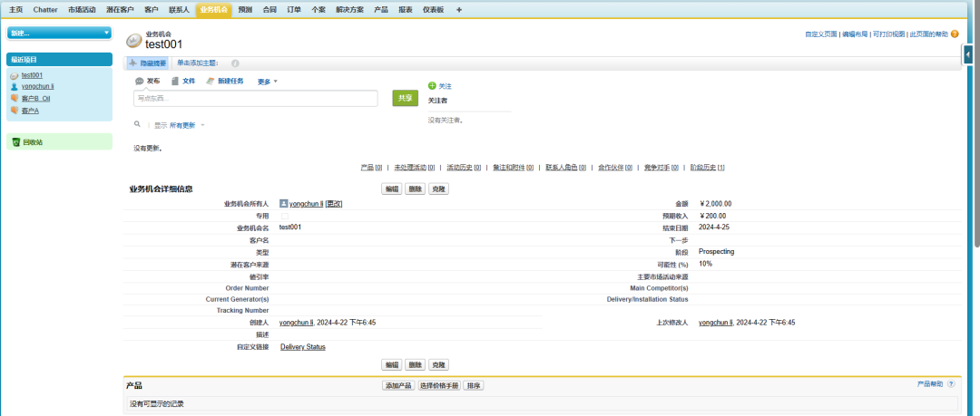
Task: Click the opportunity icon beside the test001 title
Action: [133, 41]
